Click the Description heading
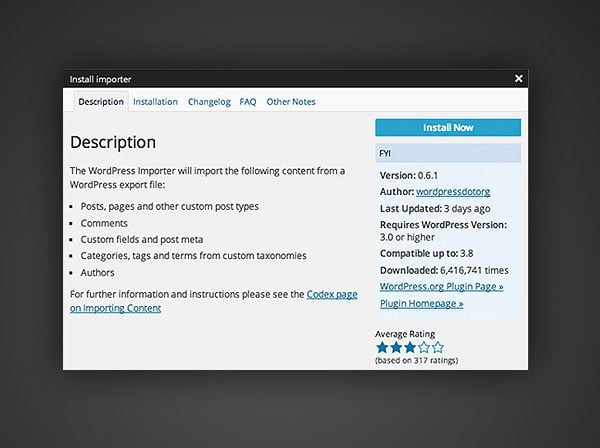Viewport: 600px width, 448px height. click(x=113, y=142)
